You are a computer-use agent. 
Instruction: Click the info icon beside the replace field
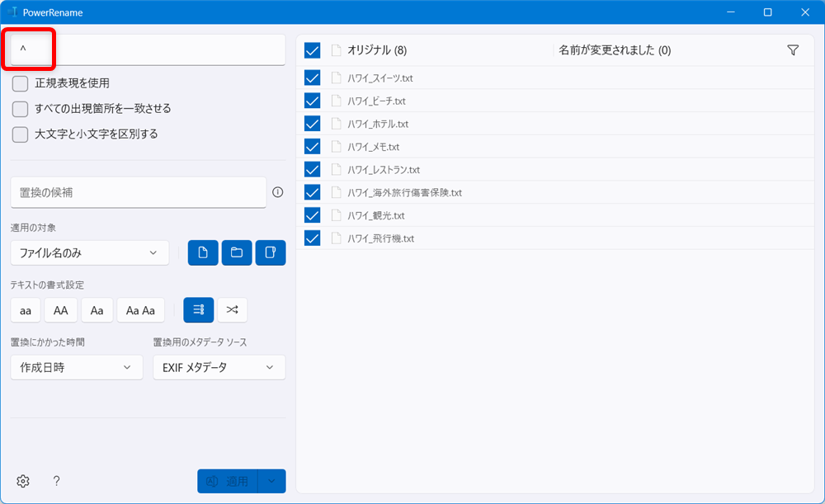(278, 192)
